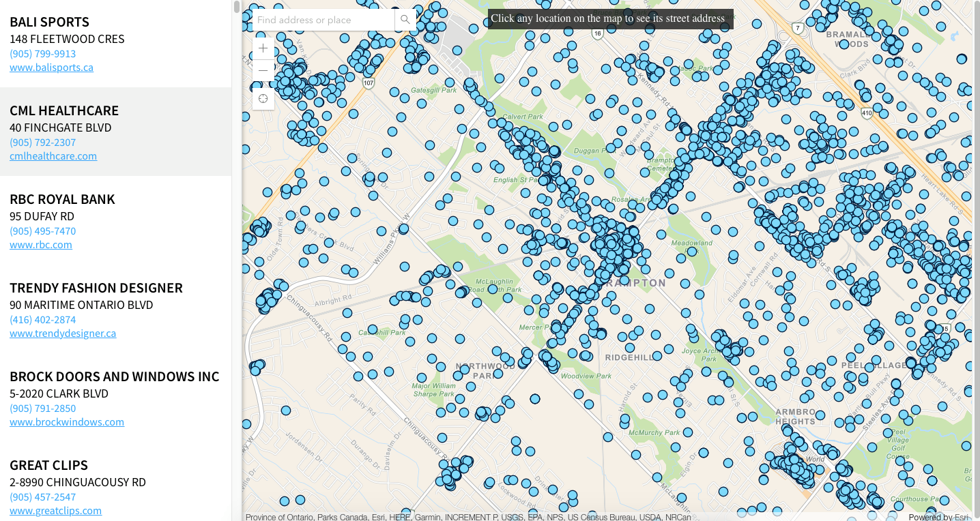Click address 95 DUFAY RD

pyautogui.click(x=42, y=216)
